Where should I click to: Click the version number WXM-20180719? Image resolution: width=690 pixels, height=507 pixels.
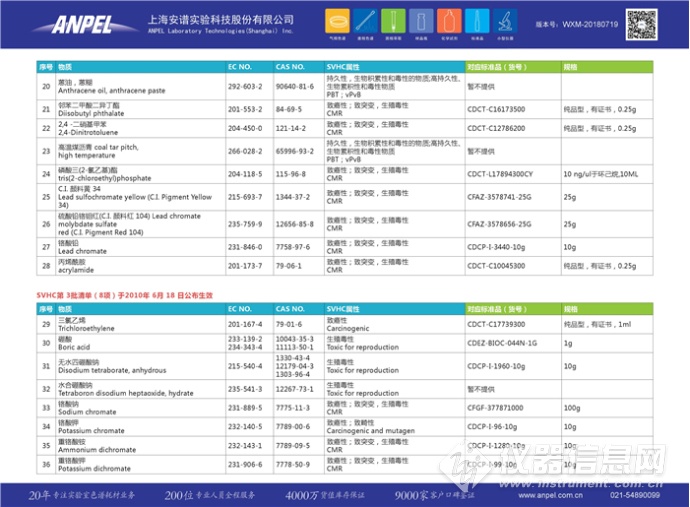point(590,24)
